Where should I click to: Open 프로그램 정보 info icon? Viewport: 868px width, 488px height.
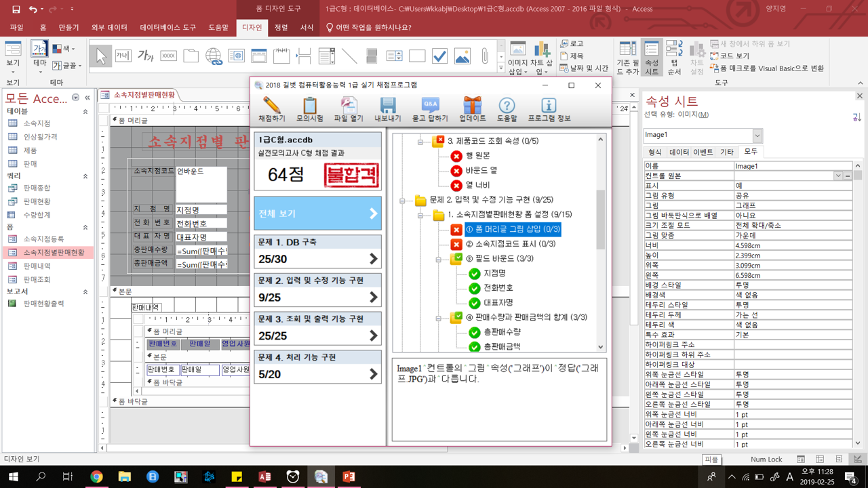coord(549,107)
